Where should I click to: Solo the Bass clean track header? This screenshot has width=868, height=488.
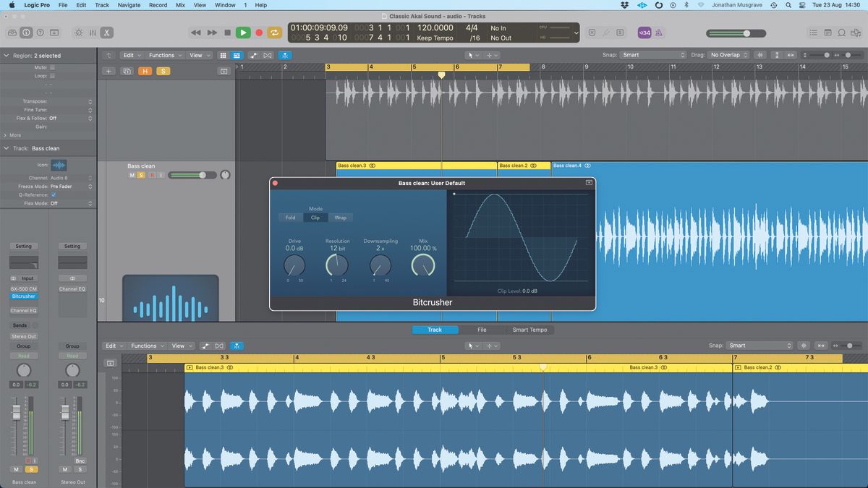140,174
